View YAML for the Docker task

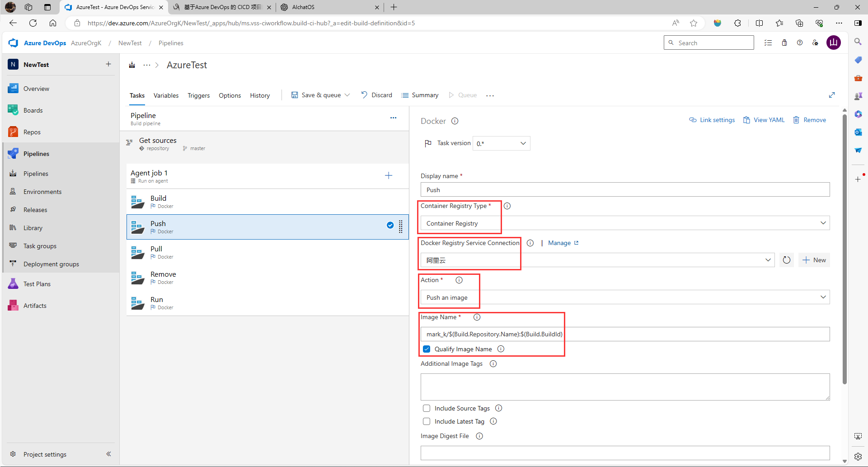(764, 120)
